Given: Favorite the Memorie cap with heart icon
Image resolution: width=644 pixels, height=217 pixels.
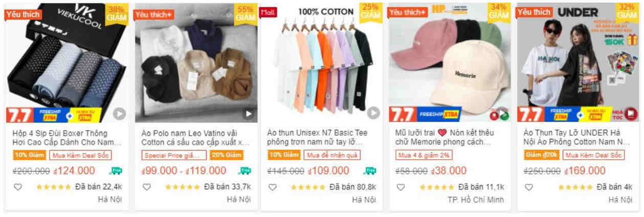Looking at the screenshot, I should [x=401, y=187].
